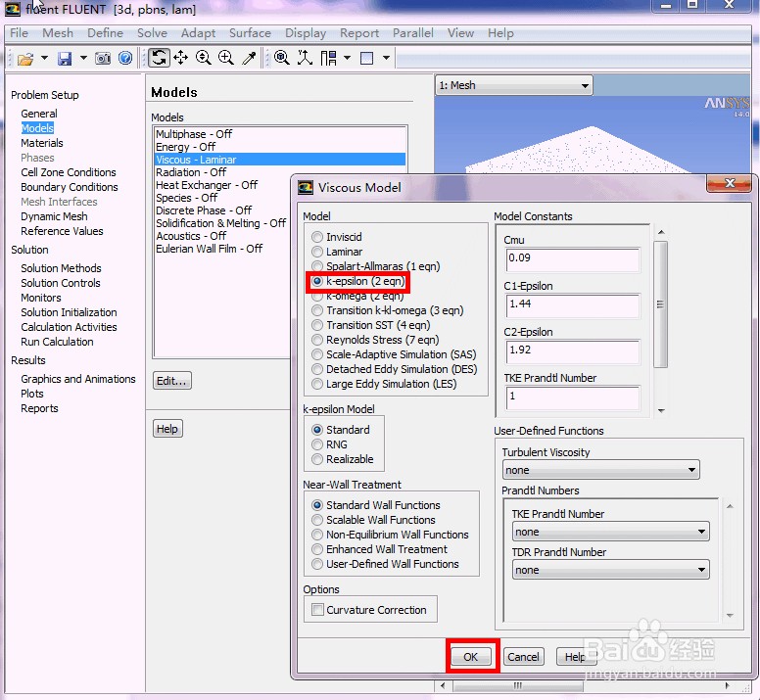This screenshot has width=760, height=700.
Task: Click the C1-Epsilon value field
Action: [572, 305]
